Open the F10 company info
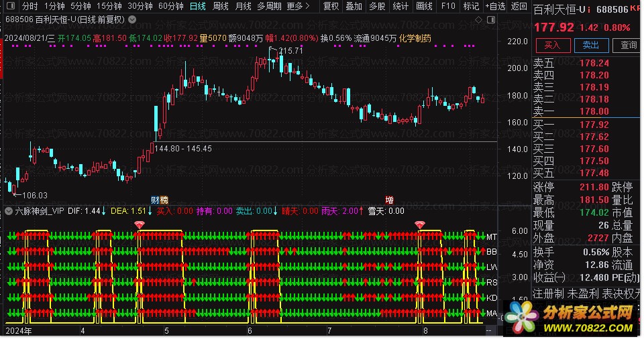The width and height of the screenshot is (644, 339). (x=448, y=6)
